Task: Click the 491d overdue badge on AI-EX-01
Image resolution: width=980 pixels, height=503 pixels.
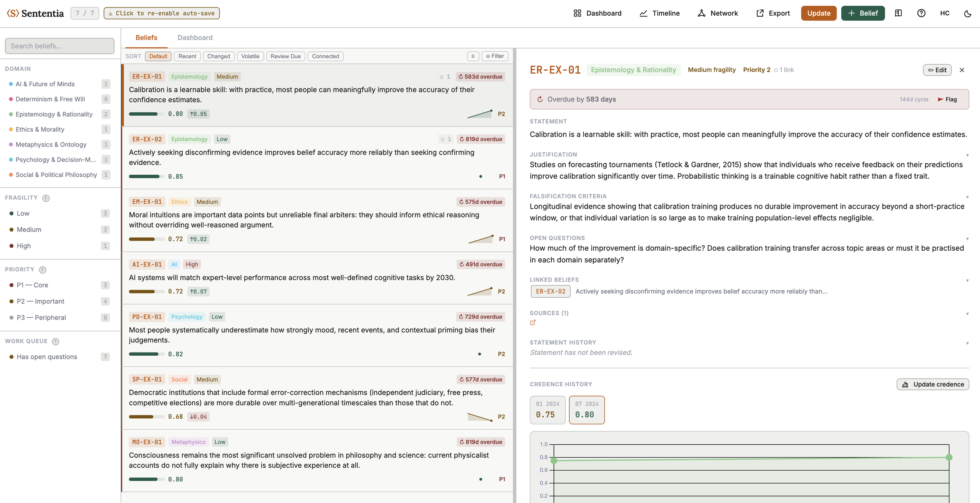Action: pyautogui.click(x=480, y=264)
